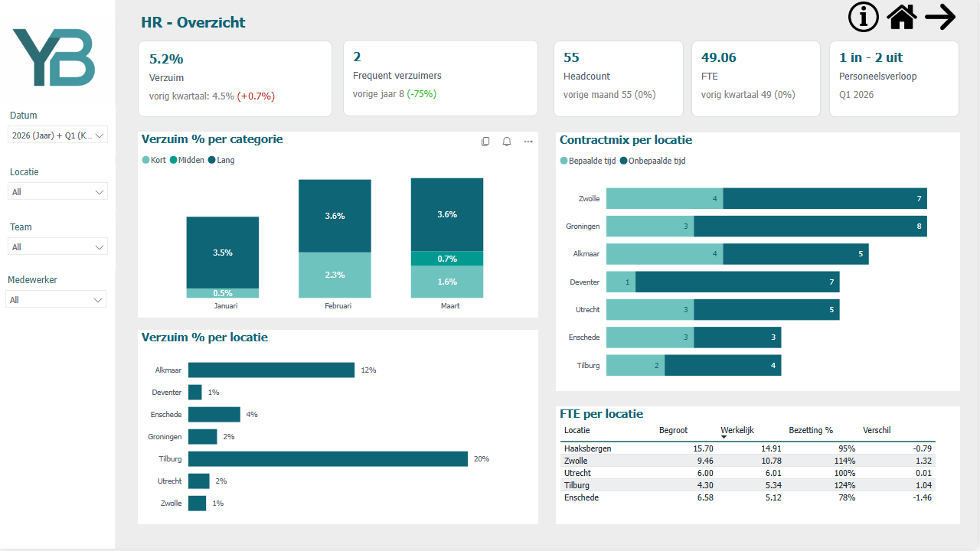This screenshot has width=980, height=551.
Task: Copy the Verzuim % per categorie visual
Action: 485,142
